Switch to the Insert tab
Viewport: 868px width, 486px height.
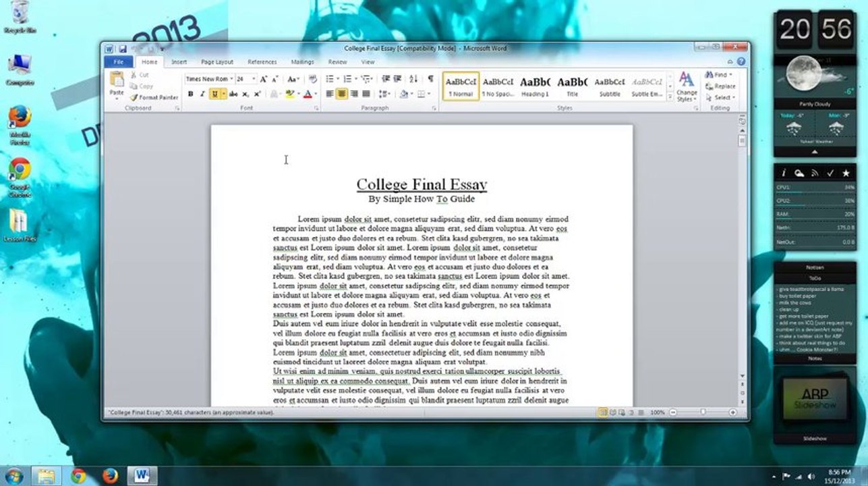tap(179, 62)
